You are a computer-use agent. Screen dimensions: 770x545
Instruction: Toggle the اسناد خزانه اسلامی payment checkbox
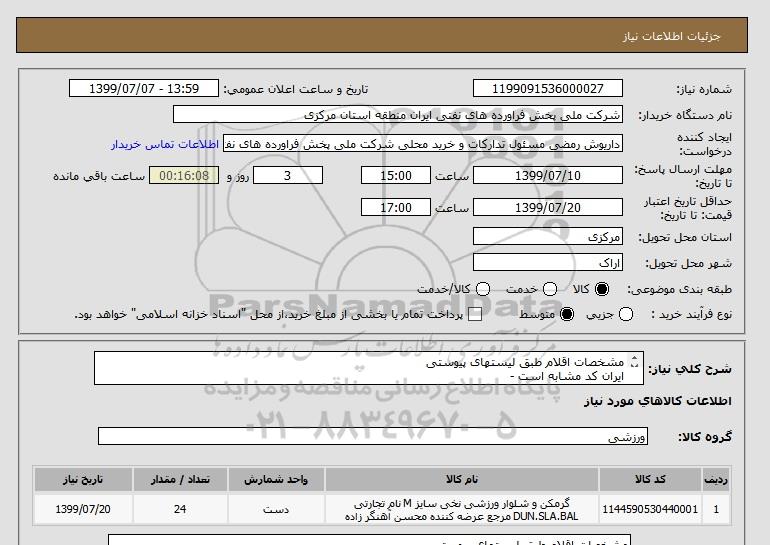point(475,315)
